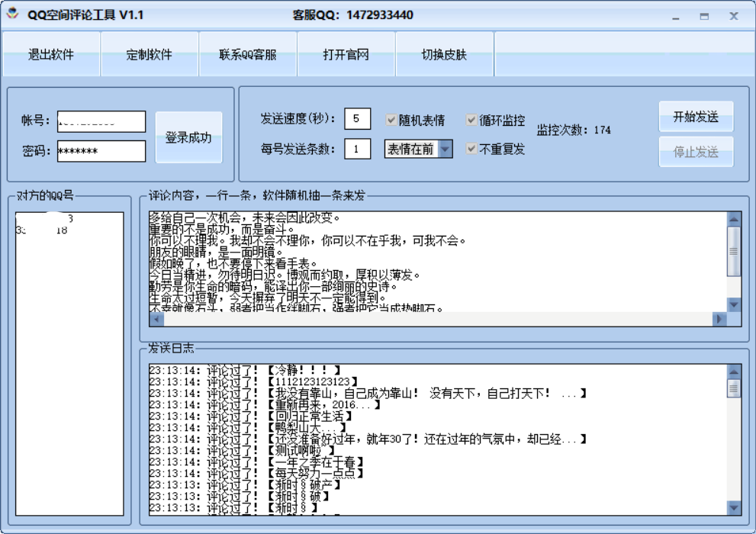Select log entry 【回归正常生活】
Screen dimensions: 756x534
click(251, 416)
